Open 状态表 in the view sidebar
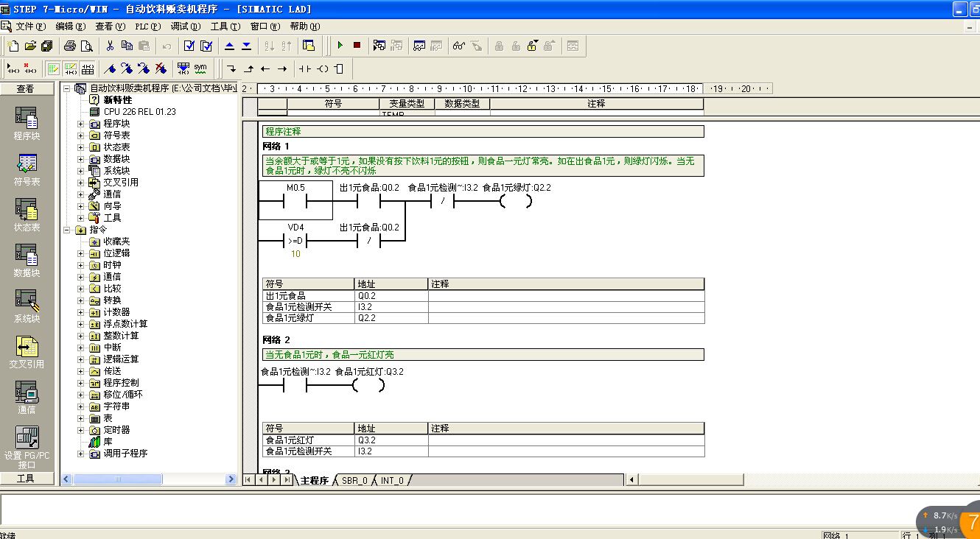This screenshot has width=980, height=539. pyautogui.click(x=27, y=214)
